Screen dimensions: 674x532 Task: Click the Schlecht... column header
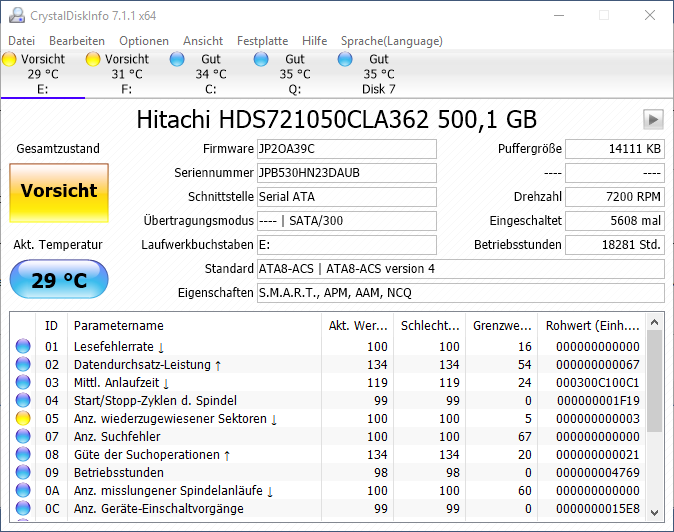pos(429,326)
